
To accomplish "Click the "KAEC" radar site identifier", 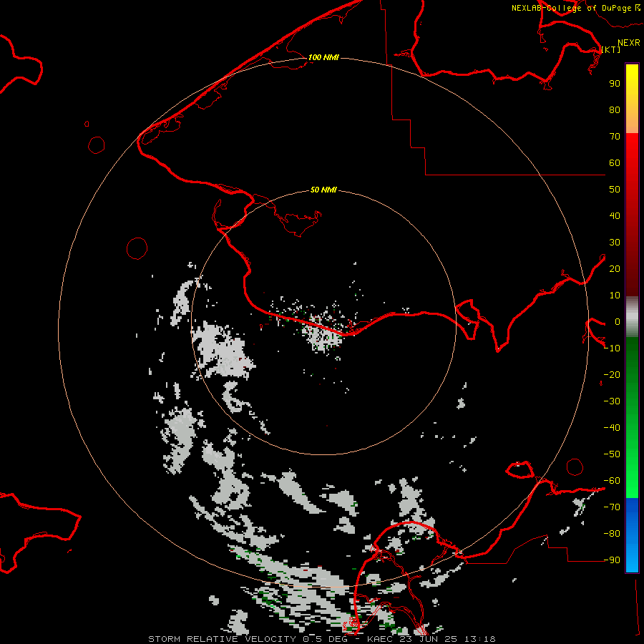I will (380, 639).
